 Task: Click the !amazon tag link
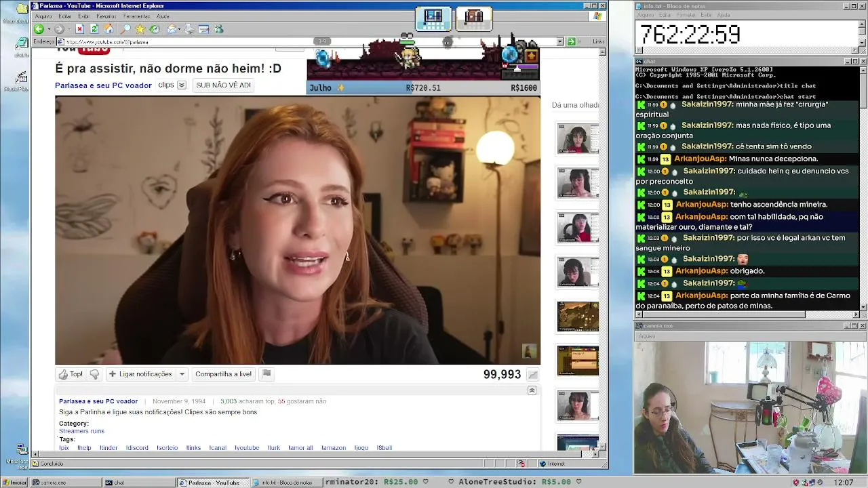(x=334, y=448)
